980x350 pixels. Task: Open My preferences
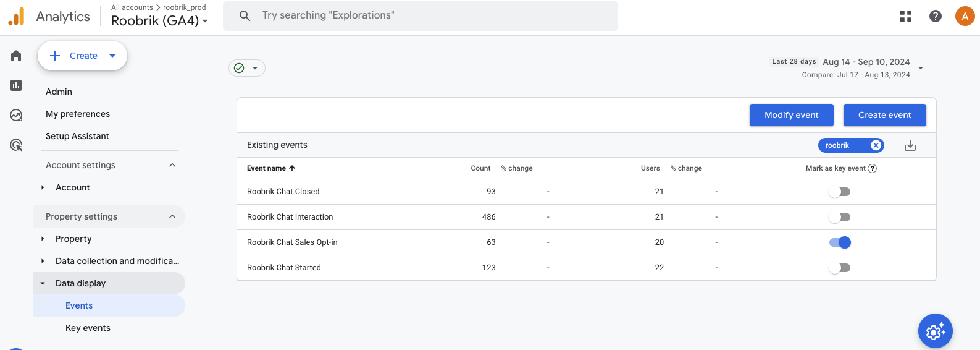(78, 114)
